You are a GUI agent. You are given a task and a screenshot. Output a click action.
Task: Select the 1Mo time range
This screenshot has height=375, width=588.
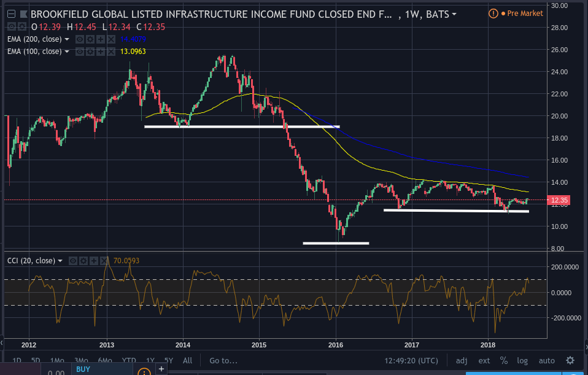[57, 360]
